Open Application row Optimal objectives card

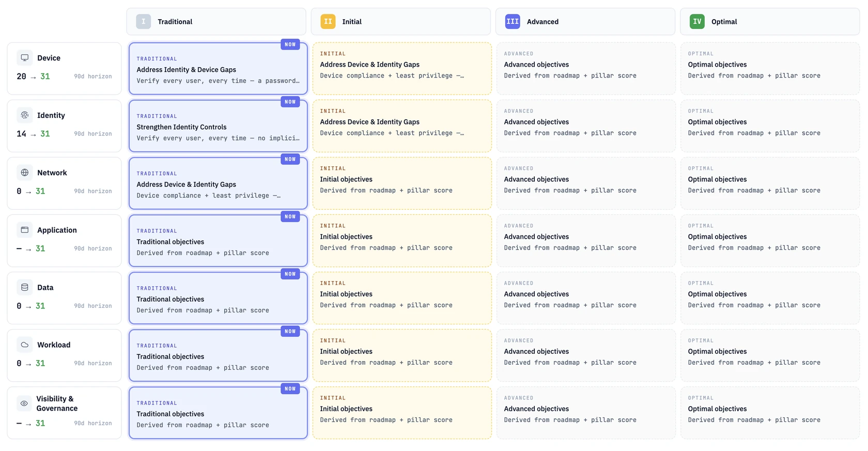[770, 241]
